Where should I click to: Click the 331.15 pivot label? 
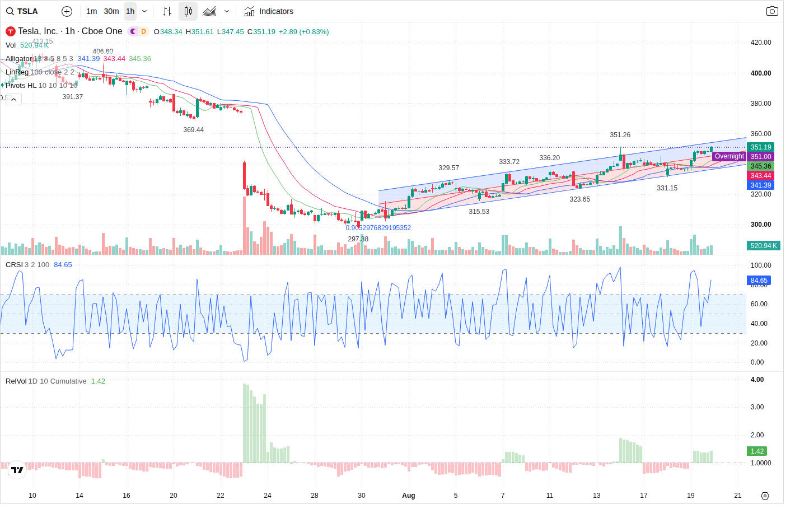(667, 188)
